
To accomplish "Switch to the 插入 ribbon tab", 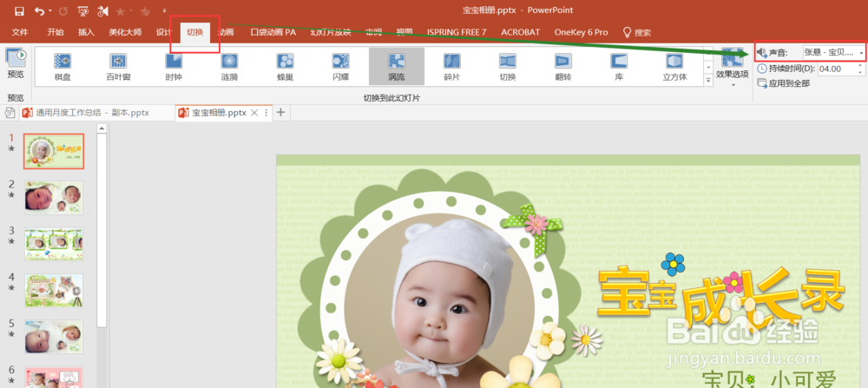I will coord(86,32).
